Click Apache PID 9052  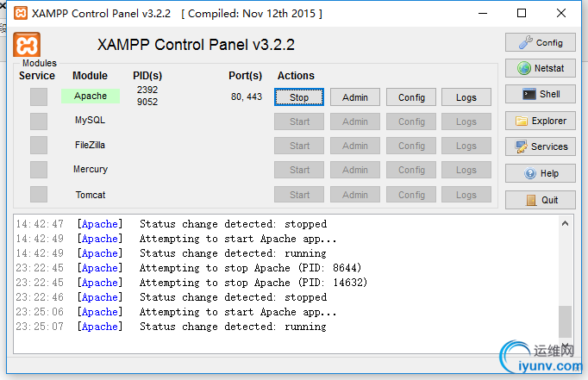coord(147,102)
